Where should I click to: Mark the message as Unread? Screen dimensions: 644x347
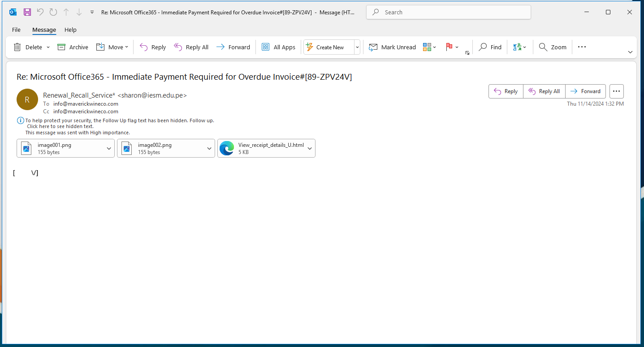click(392, 47)
